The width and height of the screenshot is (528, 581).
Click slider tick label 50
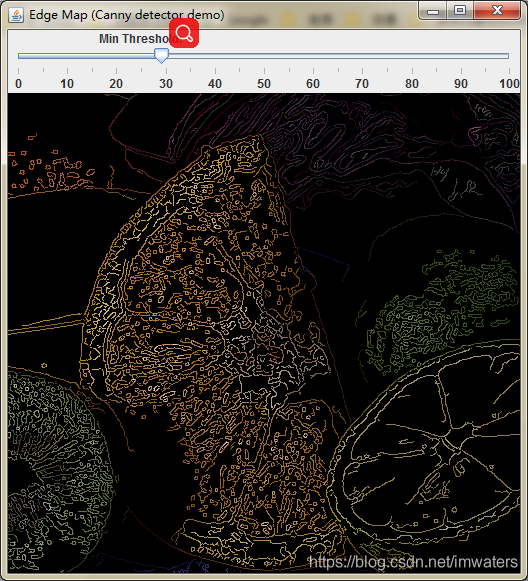264,84
